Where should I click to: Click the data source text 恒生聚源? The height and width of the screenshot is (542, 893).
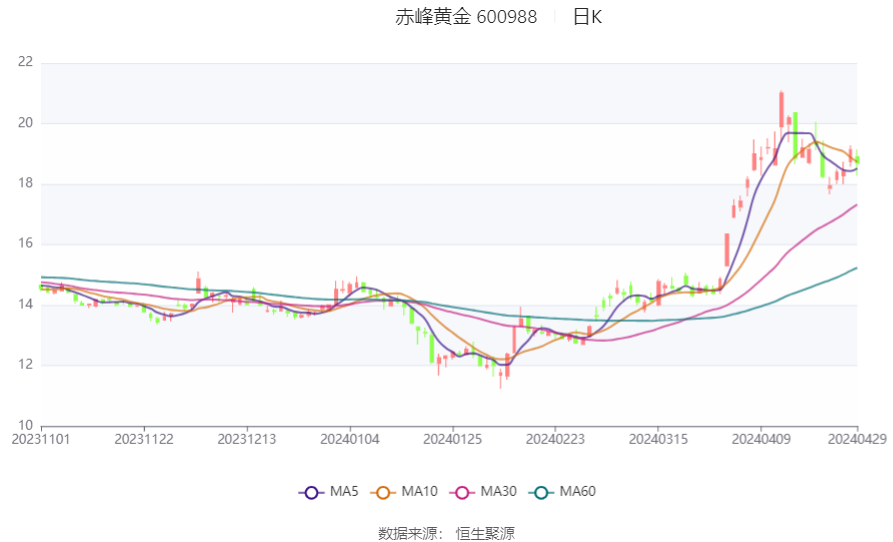click(485, 533)
